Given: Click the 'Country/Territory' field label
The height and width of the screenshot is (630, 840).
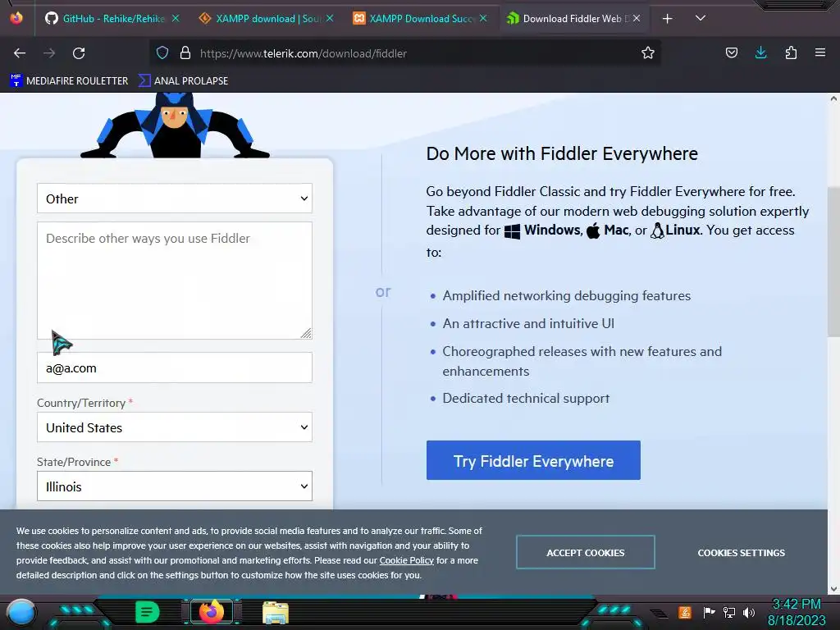Looking at the screenshot, I should pos(81,403).
